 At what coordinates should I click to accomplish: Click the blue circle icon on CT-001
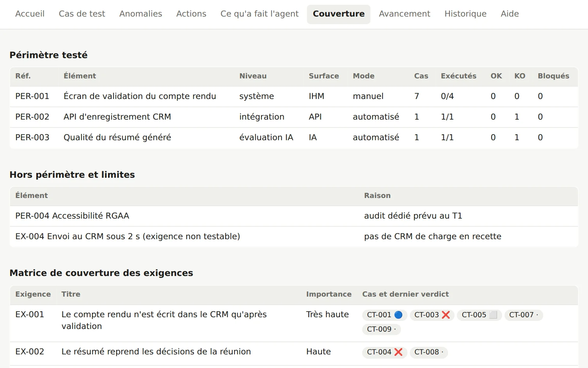click(x=398, y=315)
